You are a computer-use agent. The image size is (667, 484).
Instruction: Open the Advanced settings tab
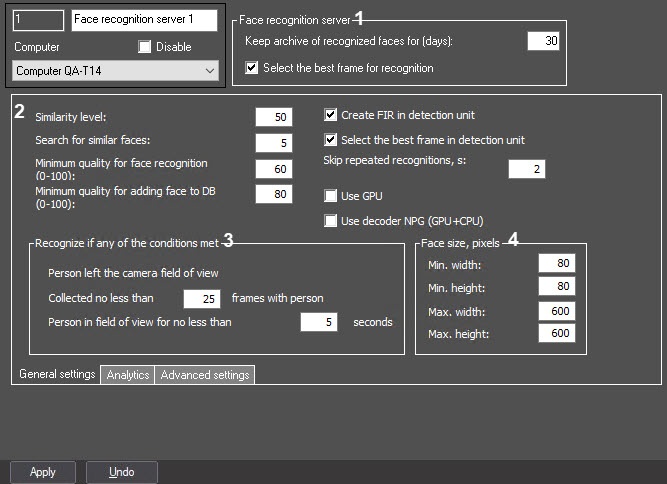(x=205, y=375)
